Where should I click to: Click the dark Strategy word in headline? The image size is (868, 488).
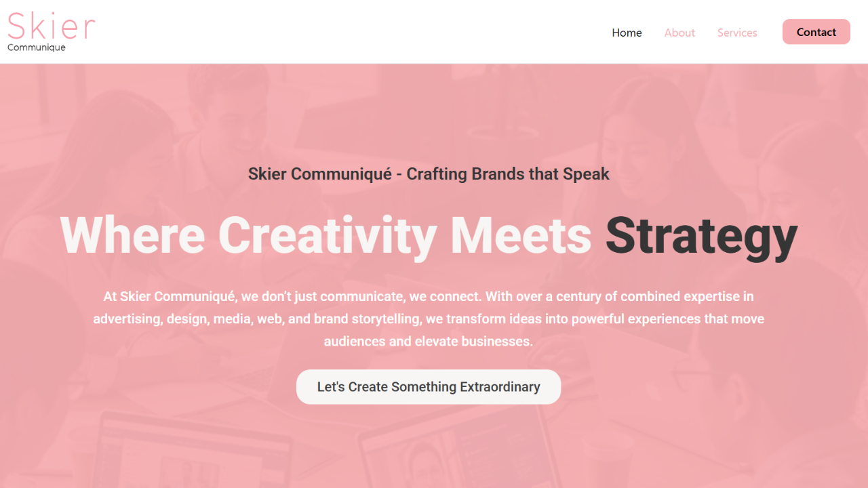pos(701,236)
